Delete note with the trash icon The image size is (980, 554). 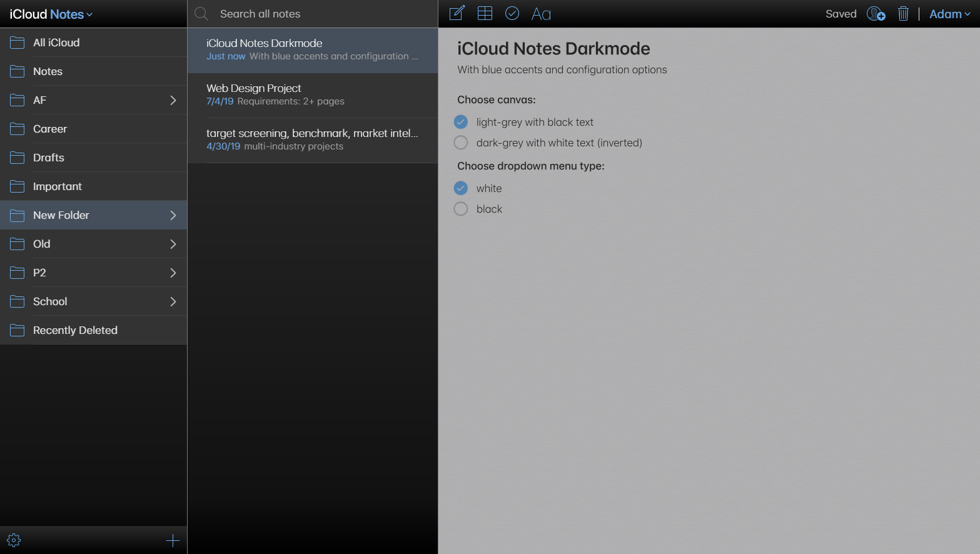point(903,14)
